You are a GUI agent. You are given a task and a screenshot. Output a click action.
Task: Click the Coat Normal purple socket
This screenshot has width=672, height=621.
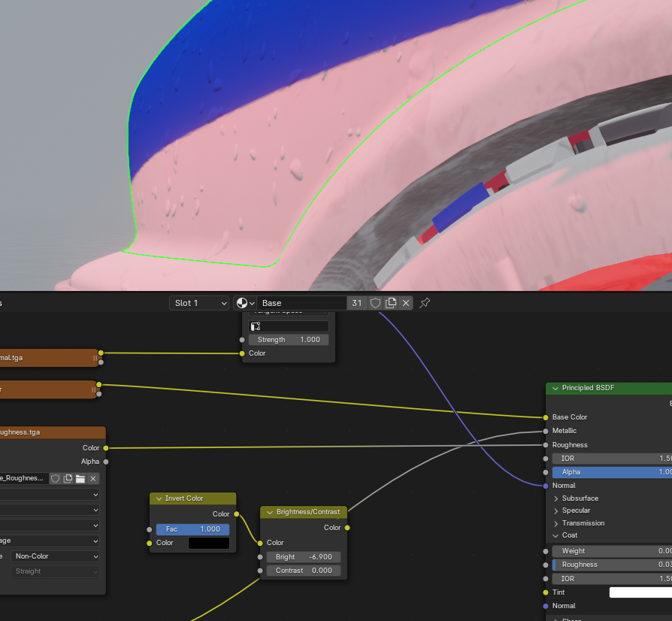tap(546, 606)
